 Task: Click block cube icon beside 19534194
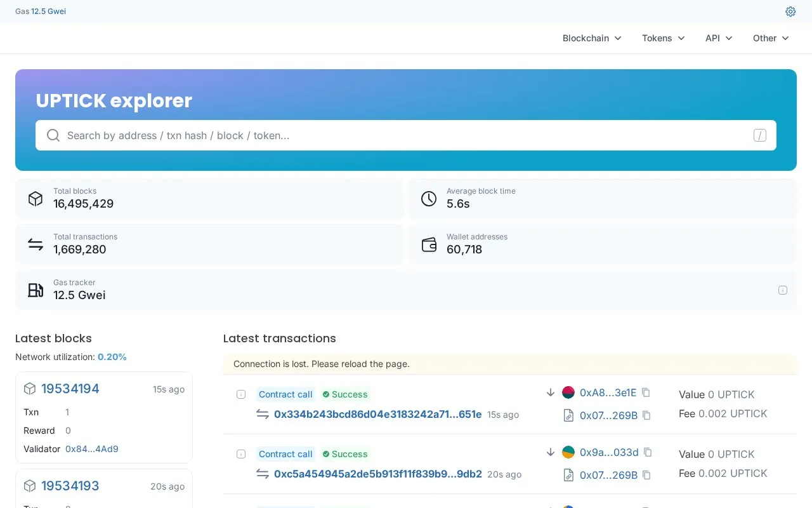30,389
